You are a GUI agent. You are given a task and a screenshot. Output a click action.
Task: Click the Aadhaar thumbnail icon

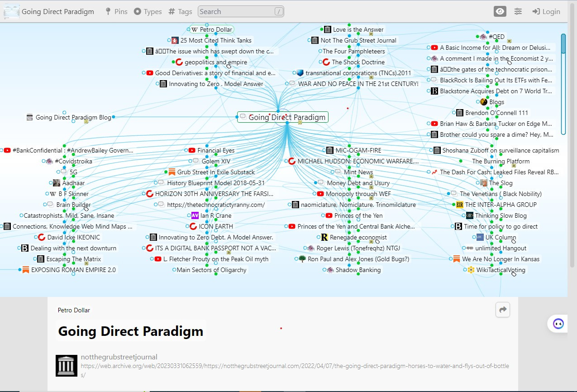57,183
